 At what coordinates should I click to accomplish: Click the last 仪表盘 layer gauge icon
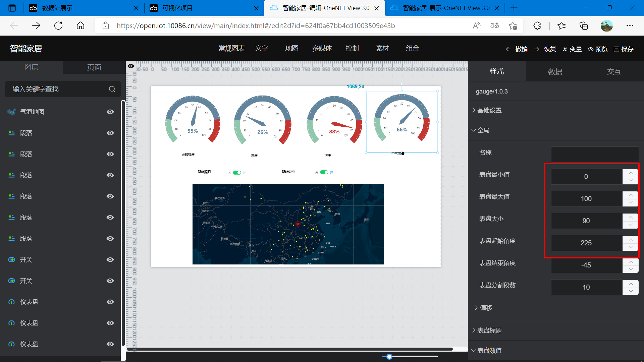tap(11, 344)
